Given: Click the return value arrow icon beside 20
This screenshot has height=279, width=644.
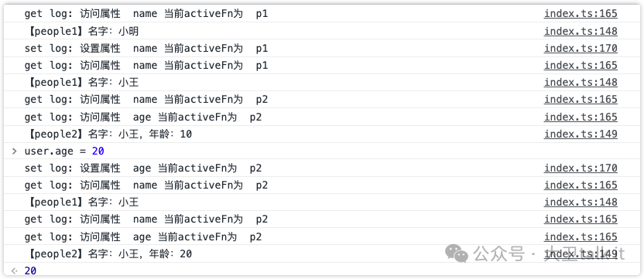Looking at the screenshot, I should coord(15,270).
